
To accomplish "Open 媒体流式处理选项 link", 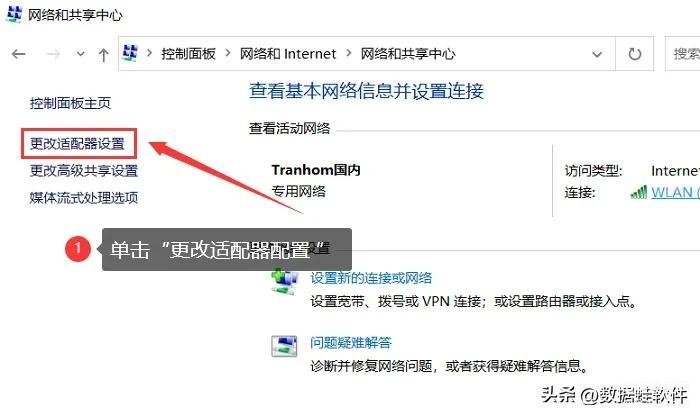I will pyautogui.click(x=84, y=197).
